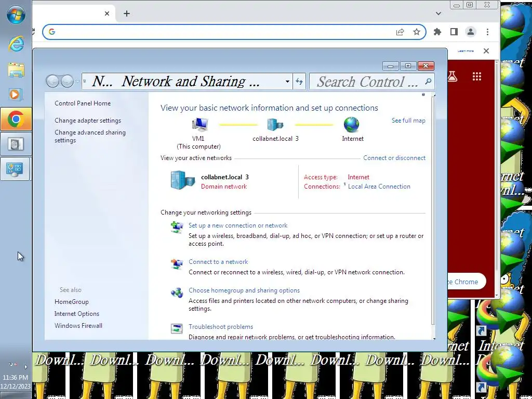Launch Internet Explorer from taskbar
This screenshot has height=399, width=532.
[16, 44]
